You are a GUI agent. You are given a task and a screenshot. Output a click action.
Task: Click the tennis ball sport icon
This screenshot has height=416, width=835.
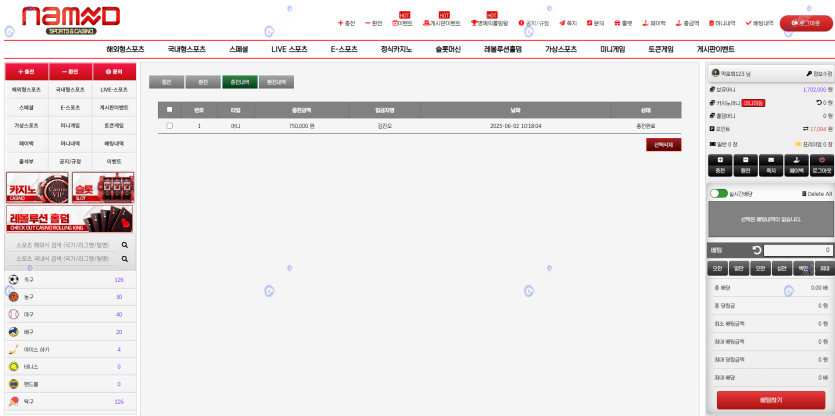(x=14, y=367)
